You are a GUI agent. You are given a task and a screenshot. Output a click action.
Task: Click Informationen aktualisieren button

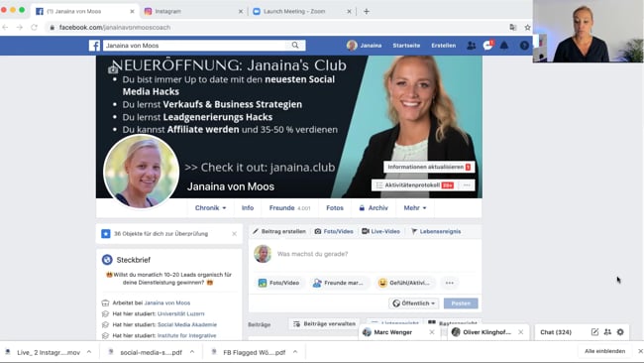(x=429, y=167)
